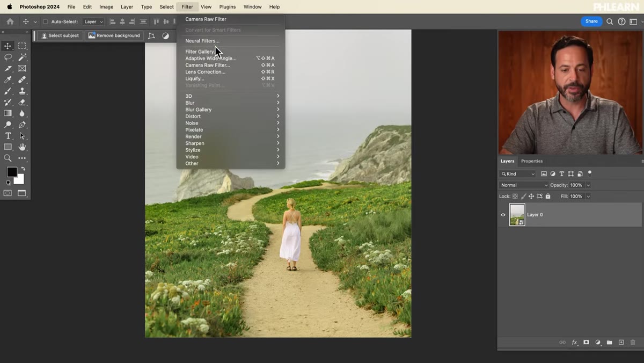The width and height of the screenshot is (644, 363).
Task: Expand the Sharpen submenu
Action: point(231,143)
